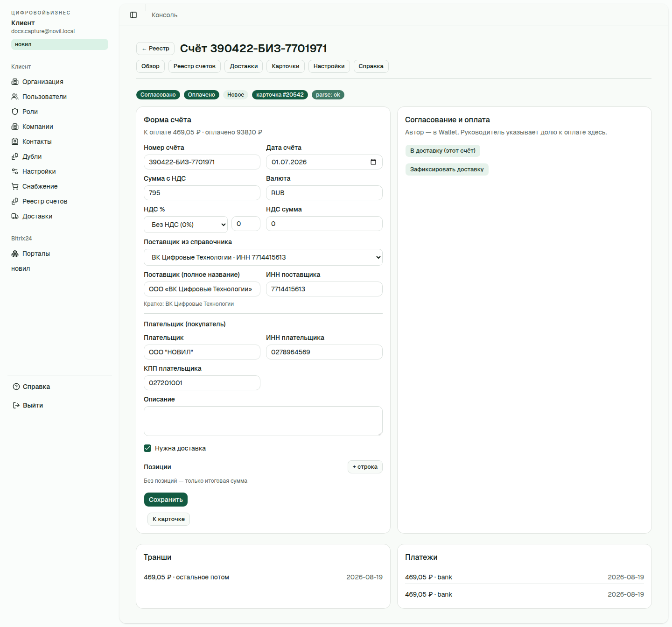672x627 pixels.
Task: Click the Плательщик field with ООО "НОВИЛ"
Action: [202, 352]
